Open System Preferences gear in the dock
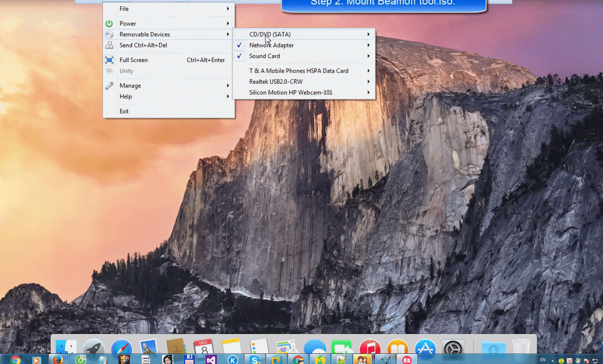 tap(453, 347)
